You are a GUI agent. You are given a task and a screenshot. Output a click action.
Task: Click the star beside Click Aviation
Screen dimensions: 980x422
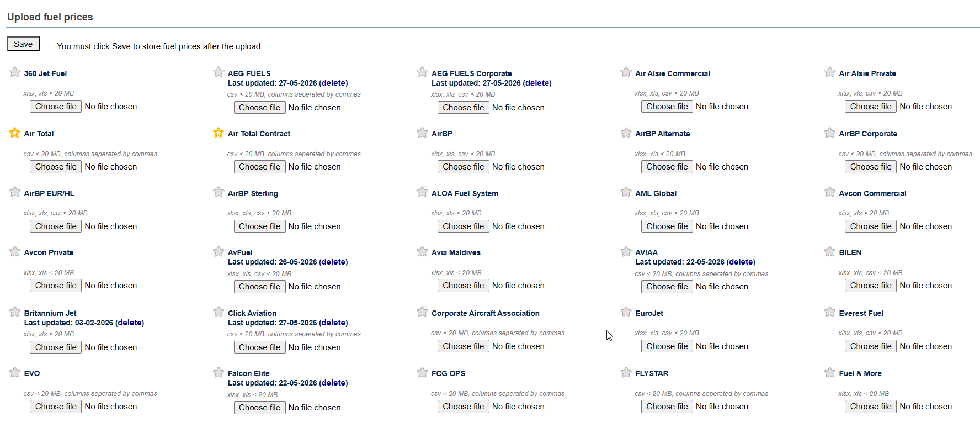tap(219, 312)
